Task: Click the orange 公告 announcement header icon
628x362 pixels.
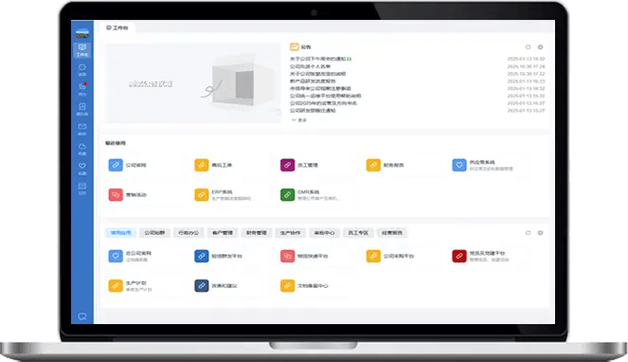Action: [294, 47]
